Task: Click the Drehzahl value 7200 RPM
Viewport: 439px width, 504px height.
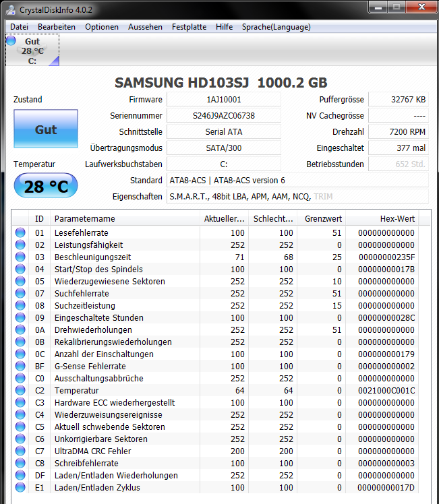Action: pos(399,132)
